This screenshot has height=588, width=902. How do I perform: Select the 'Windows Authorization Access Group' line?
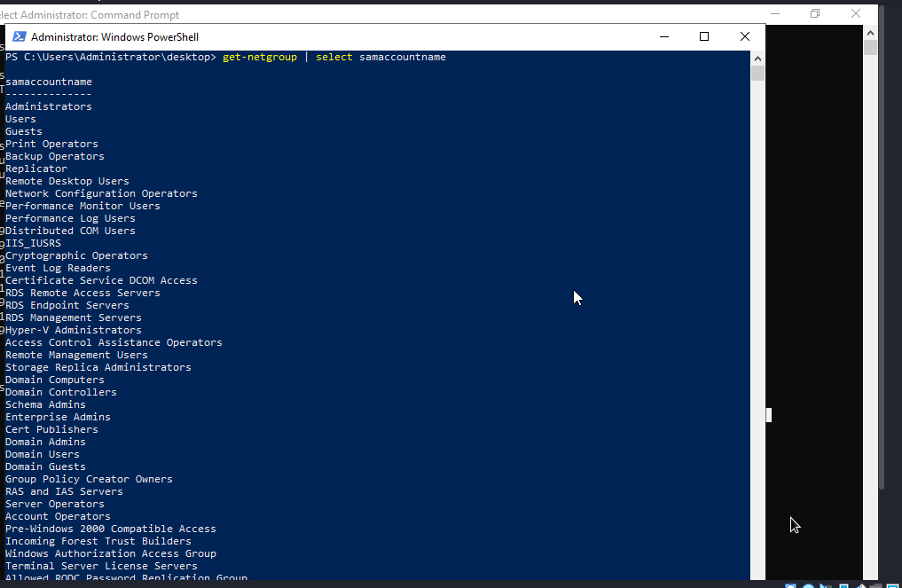coord(111,554)
